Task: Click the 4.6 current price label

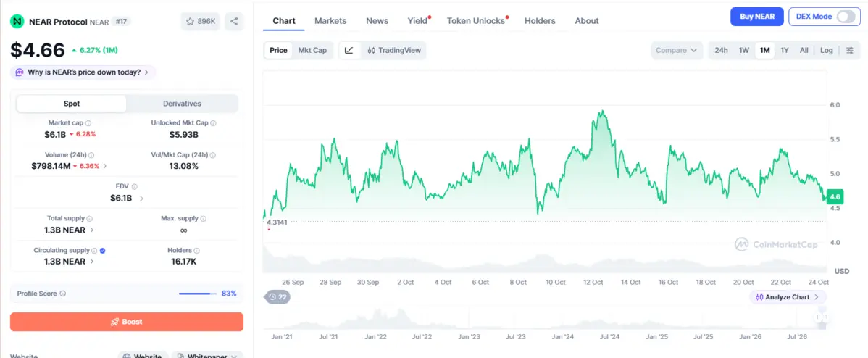Action: click(835, 196)
